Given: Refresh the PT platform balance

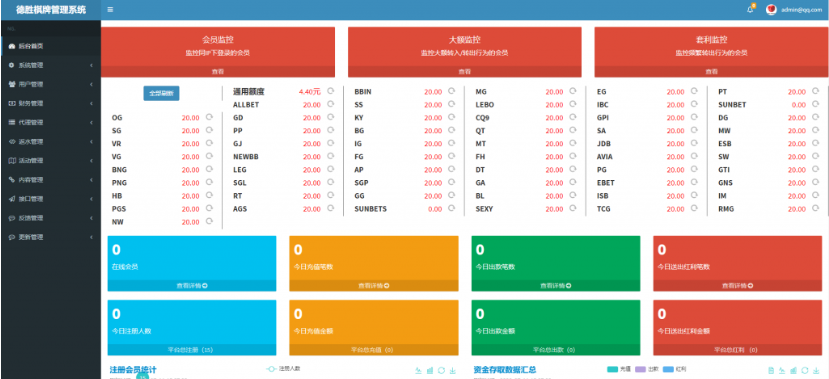Looking at the screenshot, I should click(x=815, y=91).
